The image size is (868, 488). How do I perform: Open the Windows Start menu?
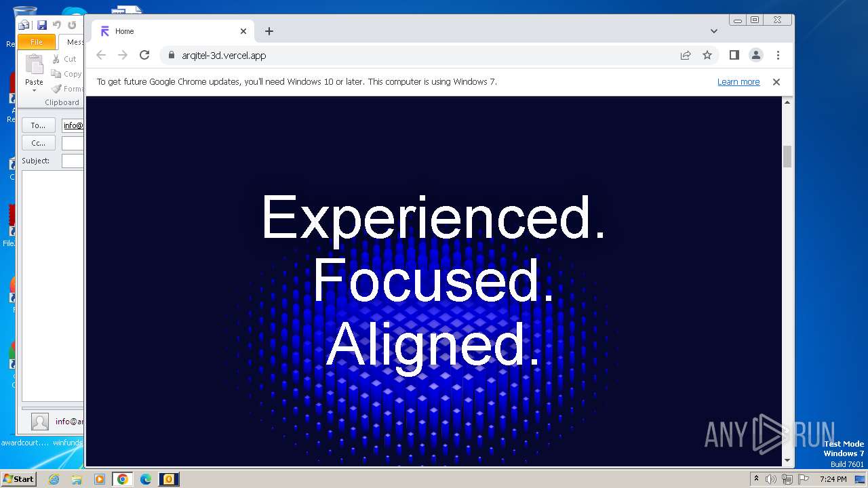click(19, 479)
